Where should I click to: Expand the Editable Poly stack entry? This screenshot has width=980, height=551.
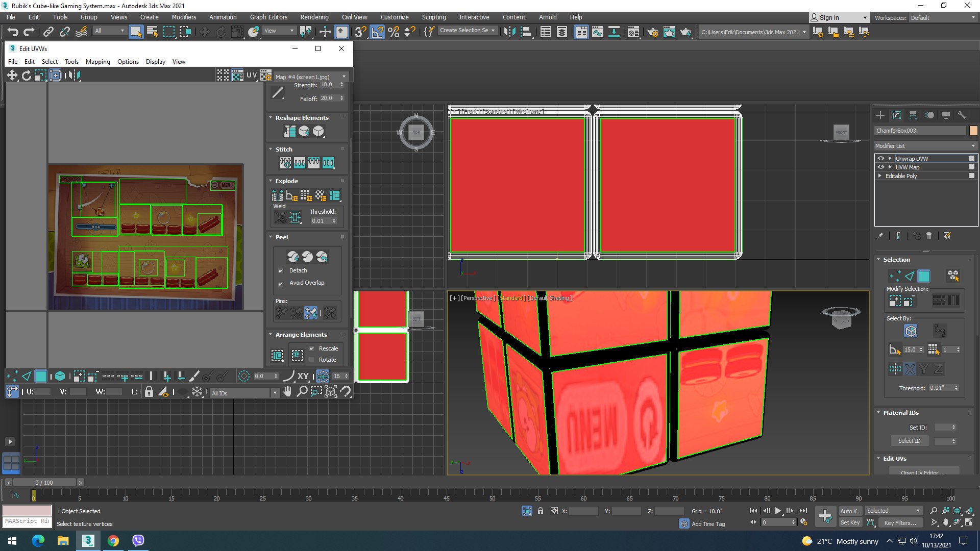(x=880, y=176)
